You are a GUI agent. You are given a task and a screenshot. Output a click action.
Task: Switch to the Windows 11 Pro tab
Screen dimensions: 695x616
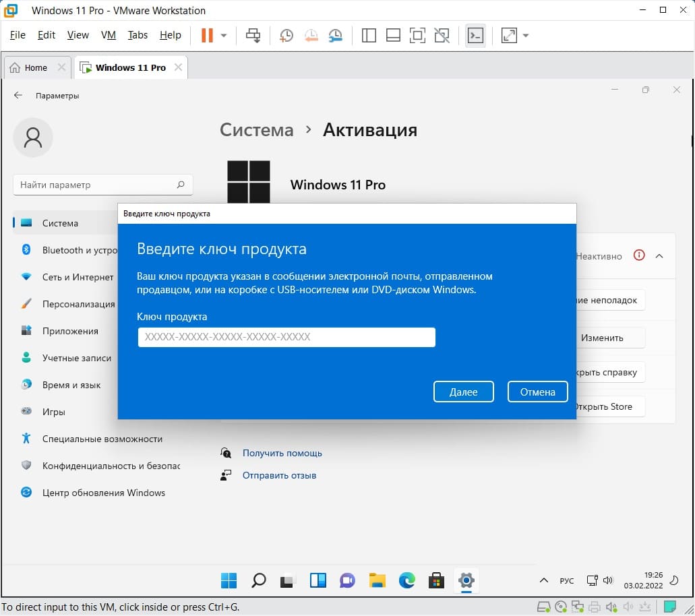point(130,68)
